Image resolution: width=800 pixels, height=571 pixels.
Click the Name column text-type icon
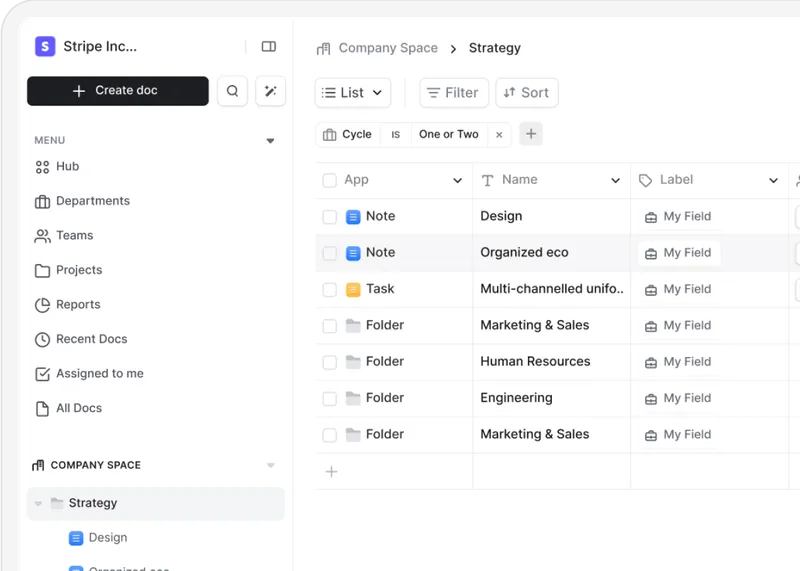tap(487, 180)
